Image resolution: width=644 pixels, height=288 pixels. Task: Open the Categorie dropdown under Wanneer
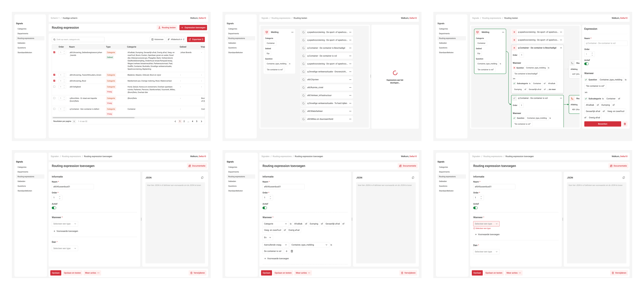coord(275,224)
